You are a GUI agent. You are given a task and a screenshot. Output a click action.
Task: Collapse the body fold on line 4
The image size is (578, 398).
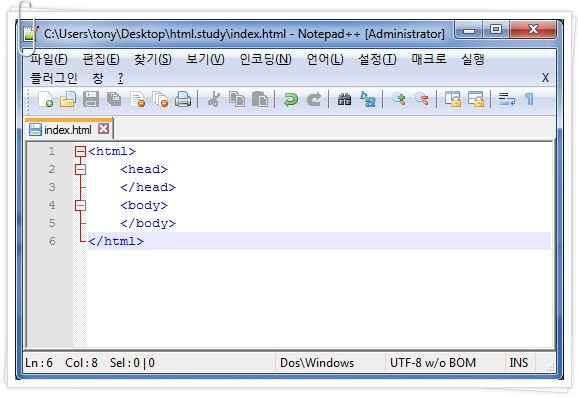pos(80,205)
